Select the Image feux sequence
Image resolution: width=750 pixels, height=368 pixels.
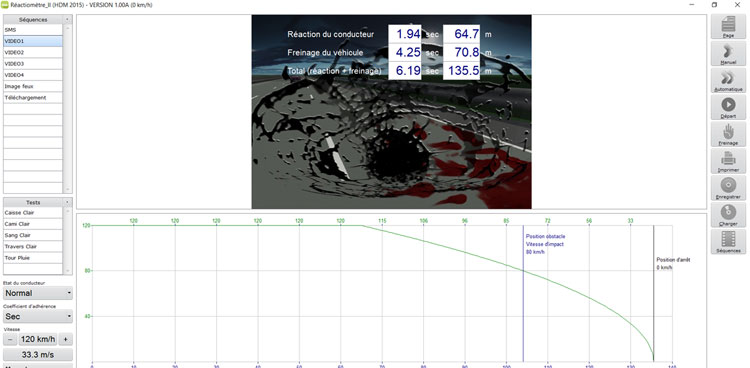(33, 86)
